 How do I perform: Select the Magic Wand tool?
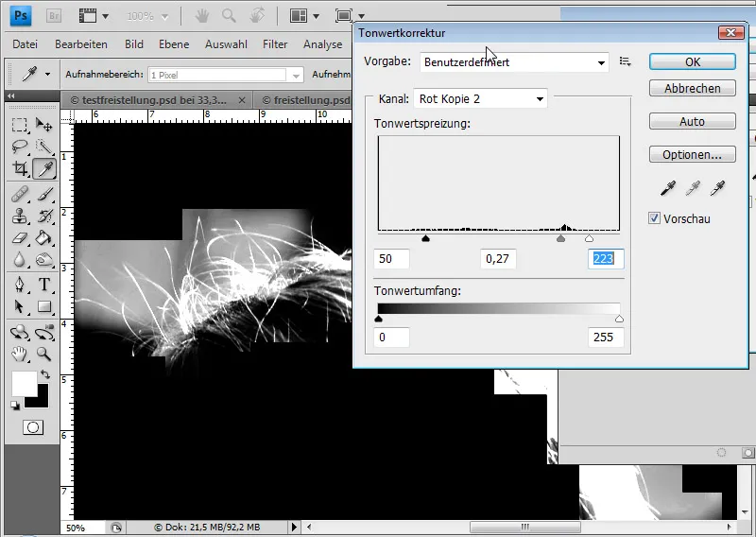point(44,147)
